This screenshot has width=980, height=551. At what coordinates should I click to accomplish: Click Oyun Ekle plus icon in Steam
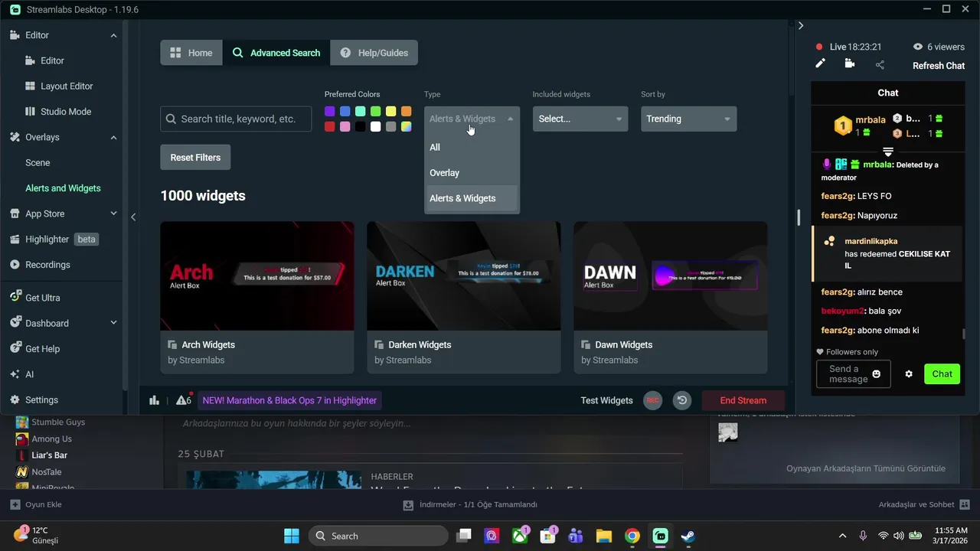pos(15,504)
